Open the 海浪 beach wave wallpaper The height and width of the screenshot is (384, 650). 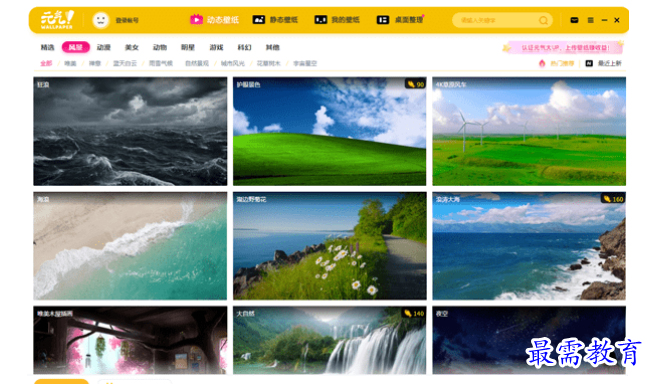[x=130, y=246]
